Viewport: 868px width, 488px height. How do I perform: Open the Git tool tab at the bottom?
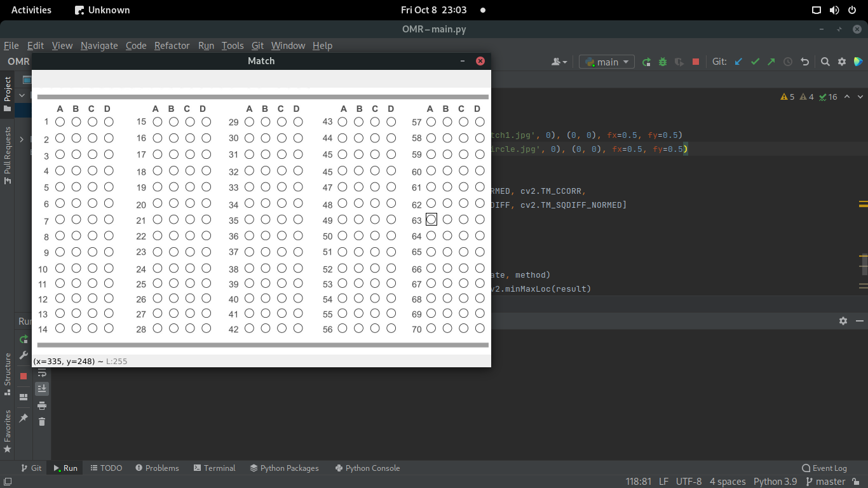(x=31, y=468)
